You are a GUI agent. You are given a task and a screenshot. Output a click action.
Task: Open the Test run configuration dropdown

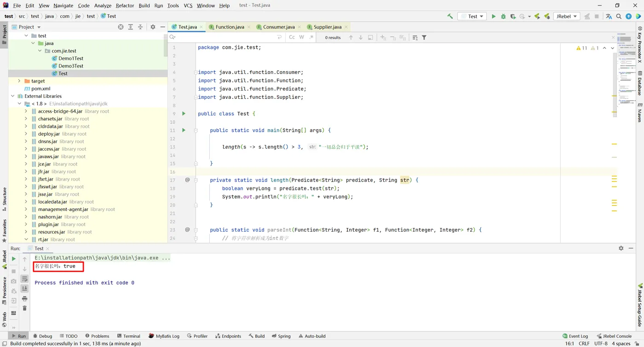[x=472, y=16]
